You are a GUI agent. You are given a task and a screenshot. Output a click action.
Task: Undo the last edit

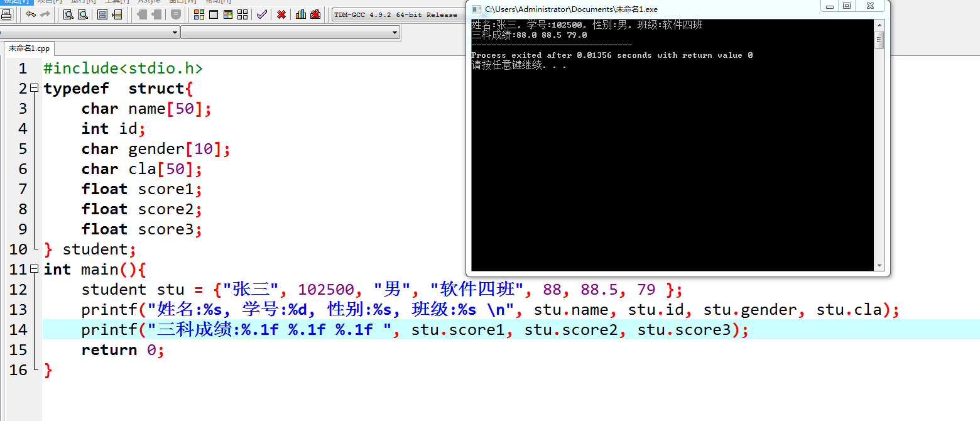tap(30, 14)
